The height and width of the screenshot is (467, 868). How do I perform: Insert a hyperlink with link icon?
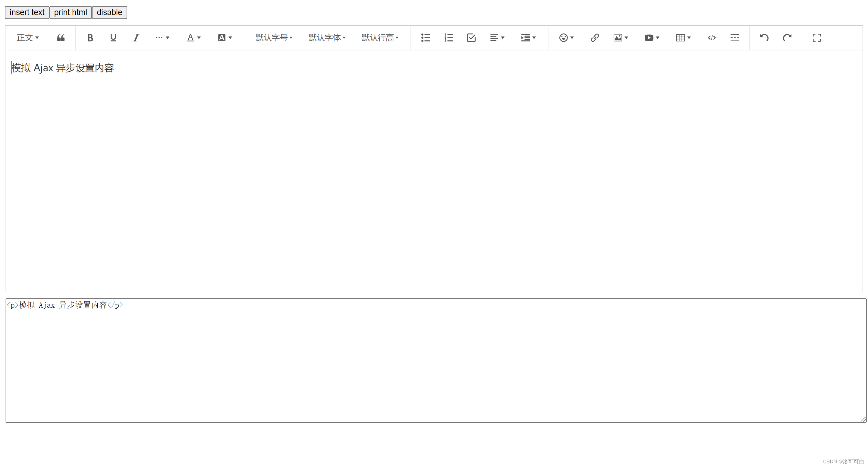(595, 38)
